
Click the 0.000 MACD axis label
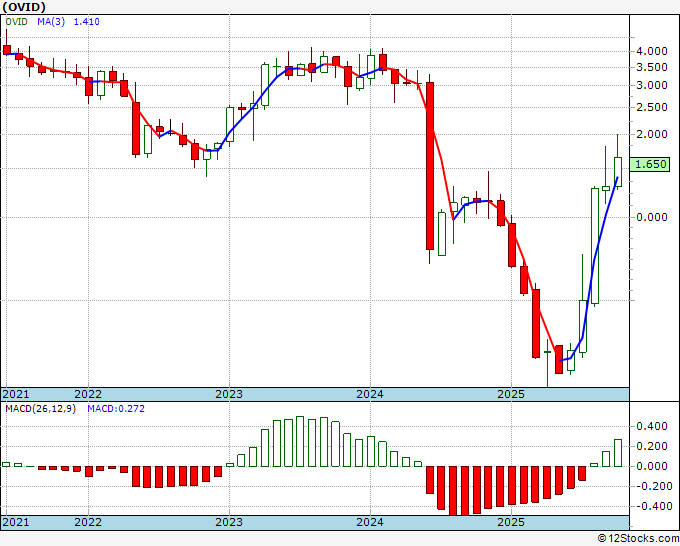tap(651, 466)
